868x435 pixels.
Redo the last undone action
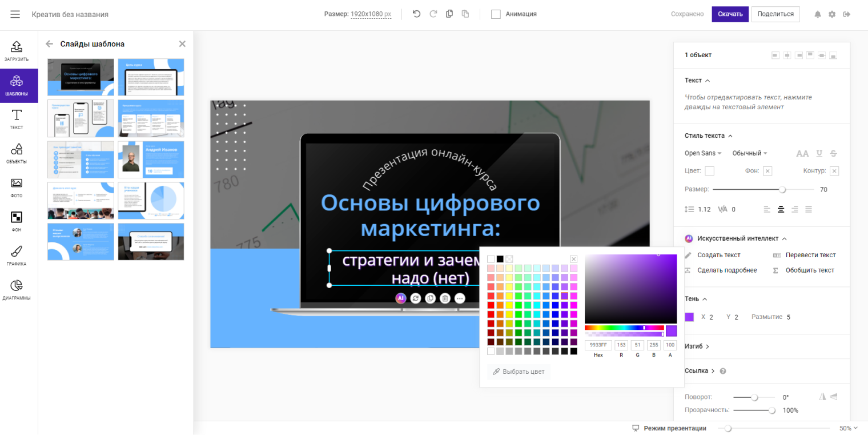433,14
